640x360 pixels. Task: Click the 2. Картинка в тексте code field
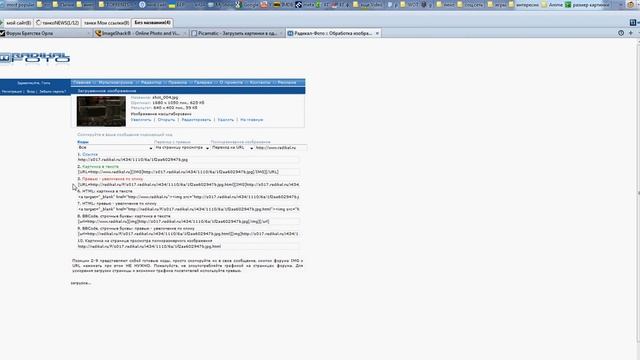(x=188, y=172)
